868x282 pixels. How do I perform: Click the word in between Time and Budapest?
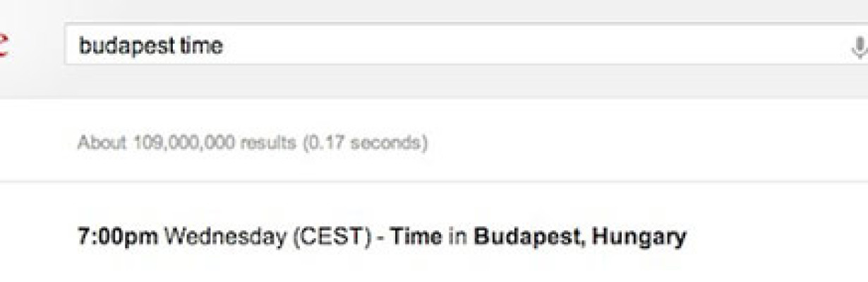459,238
